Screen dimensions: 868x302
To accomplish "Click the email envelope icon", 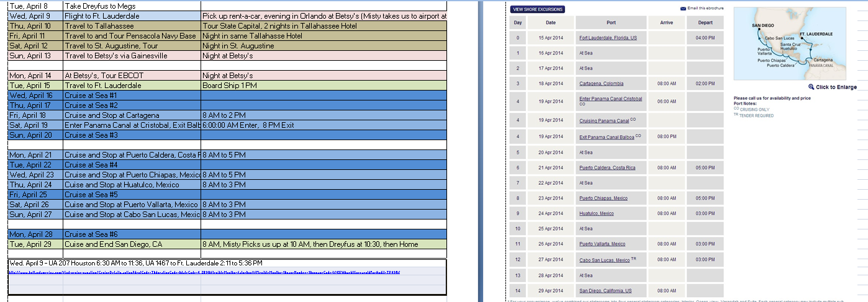I will (x=684, y=9).
